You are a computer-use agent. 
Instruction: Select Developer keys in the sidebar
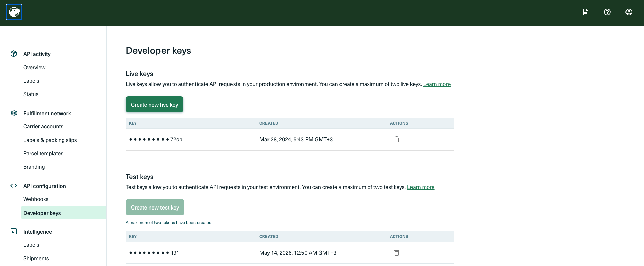64,213
